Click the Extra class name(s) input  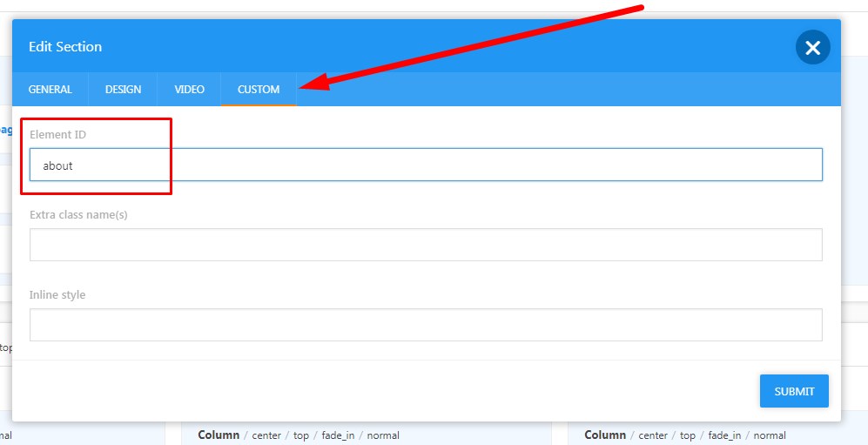(x=426, y=245)
